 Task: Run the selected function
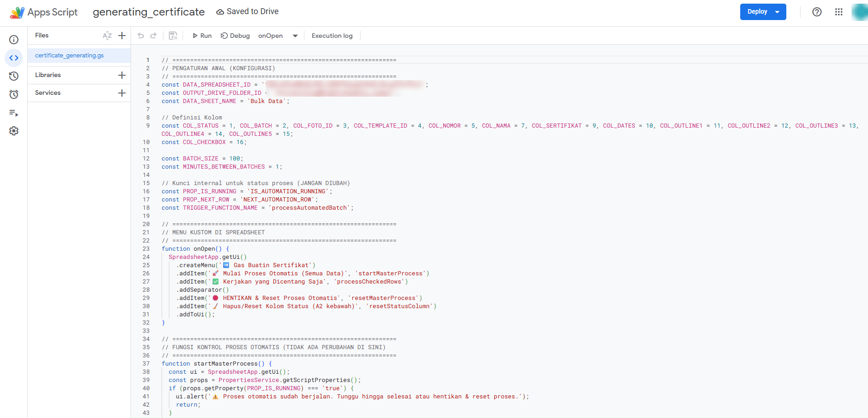click(x=202, y=36)
